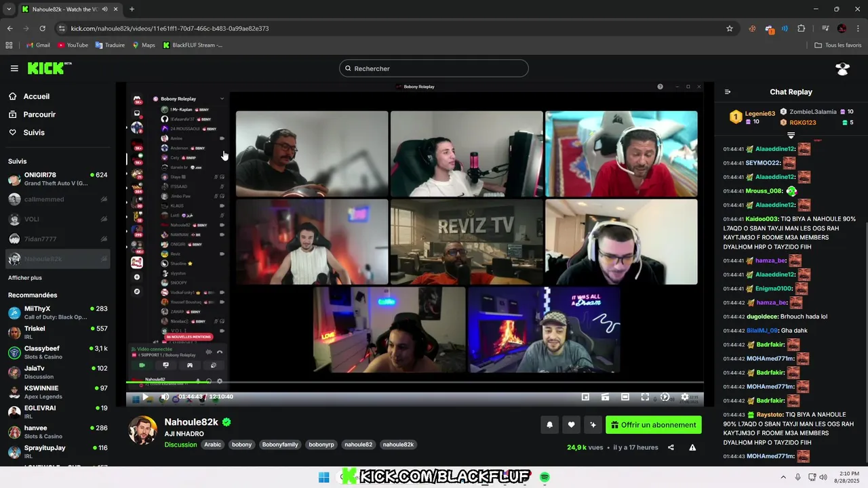Open the YouTube bookmark
Screen dimensions: 868x488
[x=73, y=45]
